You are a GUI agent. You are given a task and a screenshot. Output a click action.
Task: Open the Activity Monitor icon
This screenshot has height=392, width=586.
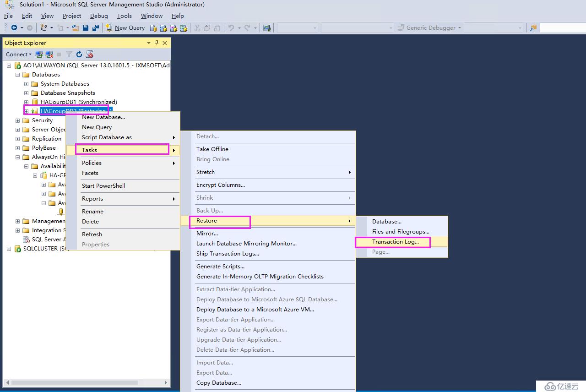coord(267,28)
